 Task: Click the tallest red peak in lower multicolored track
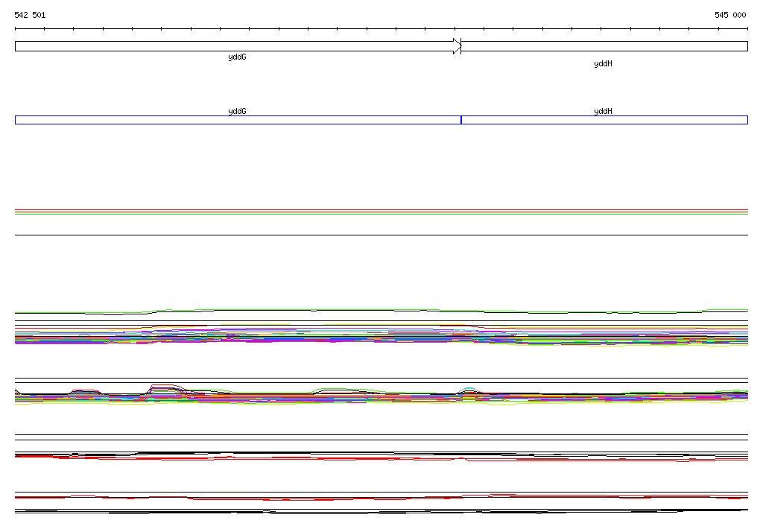(x=162, y=386)
